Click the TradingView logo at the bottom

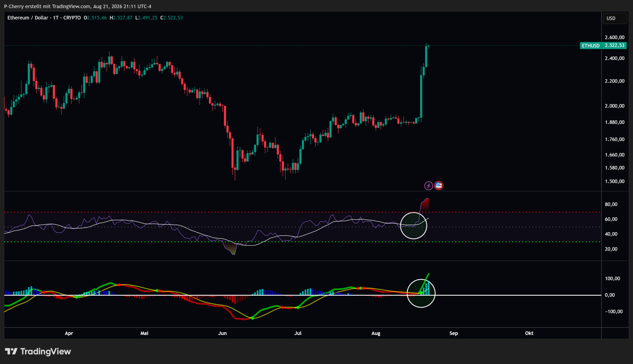coord(38,351)
